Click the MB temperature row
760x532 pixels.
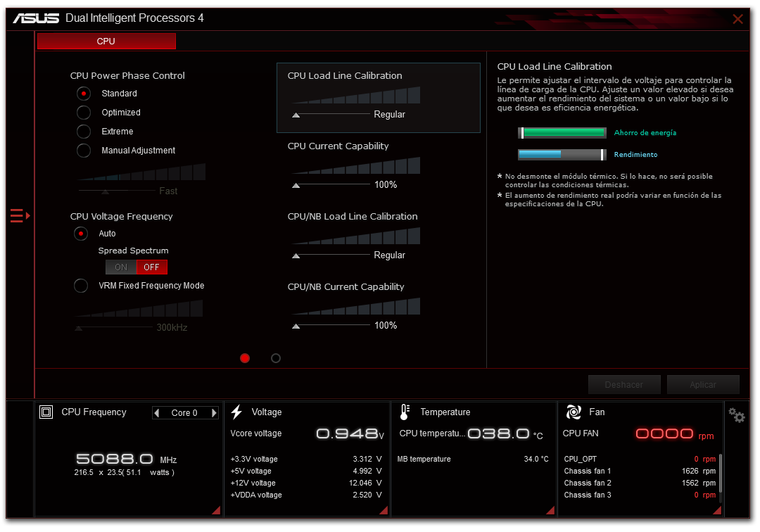pyautogui.click(x=473, y=459)
